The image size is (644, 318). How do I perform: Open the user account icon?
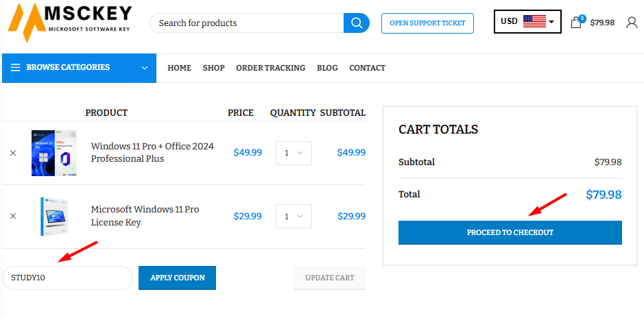click(632, 23)
